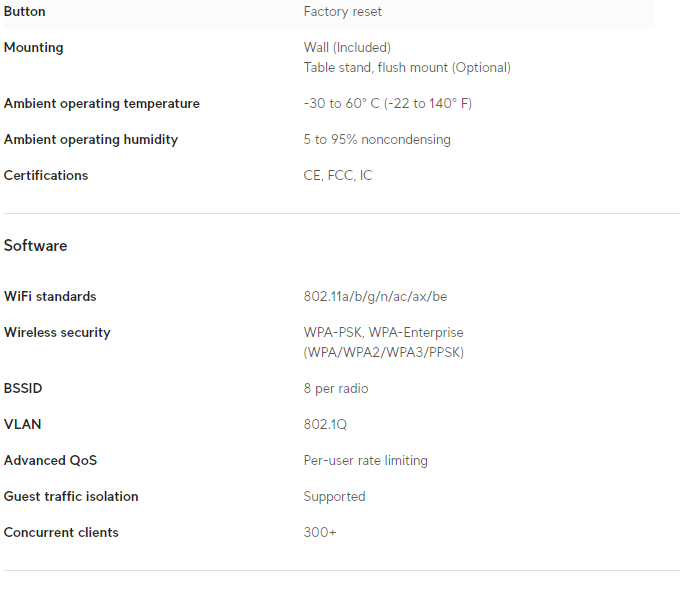Click the WiFi standards label
This screenshot has width=680, height=592.
point(50,297)
